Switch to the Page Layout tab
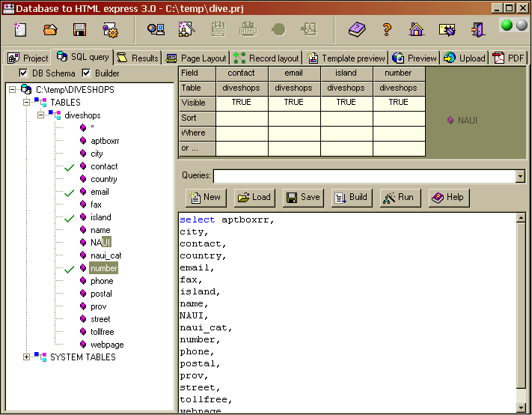Viewport: 532px width, 415px height. (196, 58)
